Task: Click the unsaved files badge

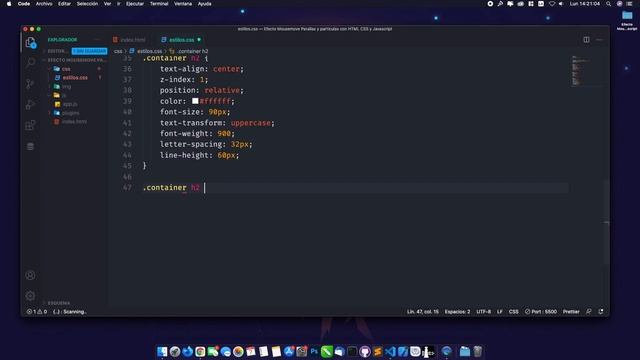Action: pyautogui.click(x=89, y=51)
